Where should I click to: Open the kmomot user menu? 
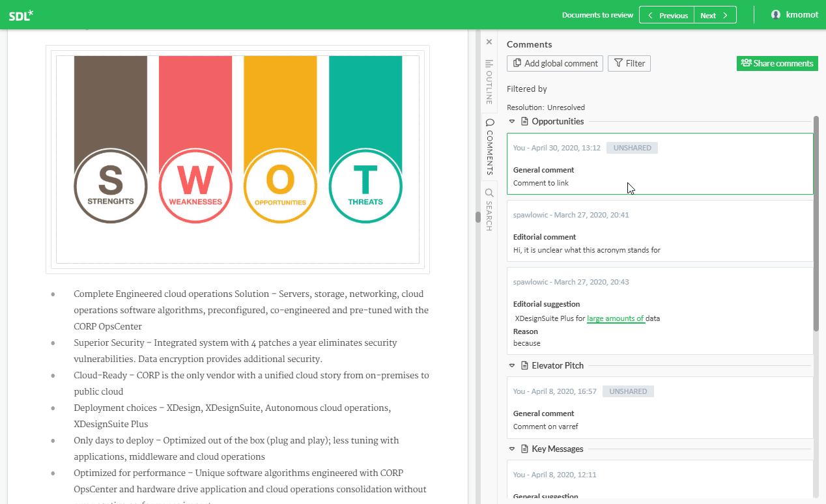click(x=794, y=14)
